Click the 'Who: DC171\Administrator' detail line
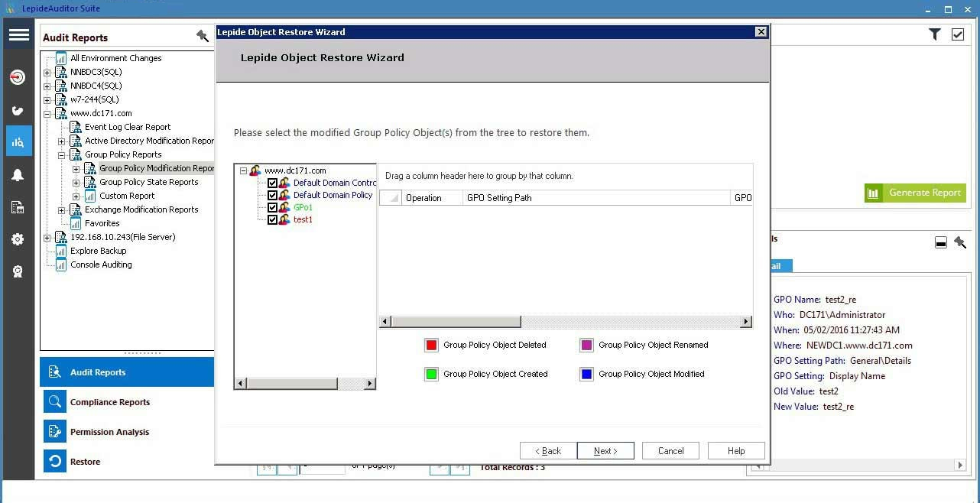This screenshot has width=980, height=503. pyautogui.click(x=829, y=315)
